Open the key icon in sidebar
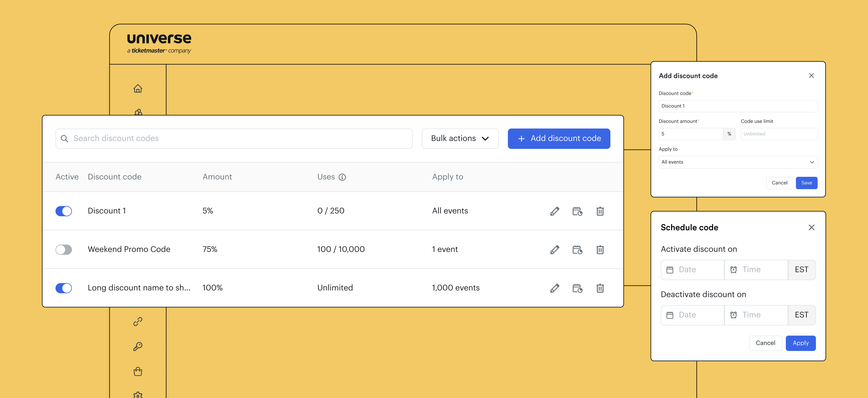868x398 pixels. 138,346
